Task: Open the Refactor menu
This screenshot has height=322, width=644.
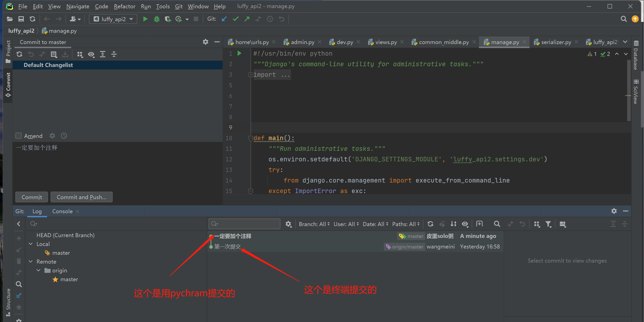Action: coord(124,6)
